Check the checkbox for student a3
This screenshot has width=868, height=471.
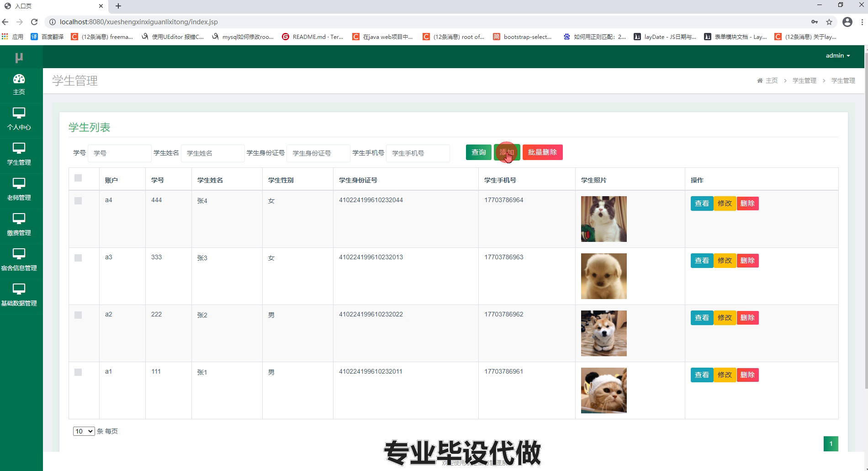[x=78, y=258]
